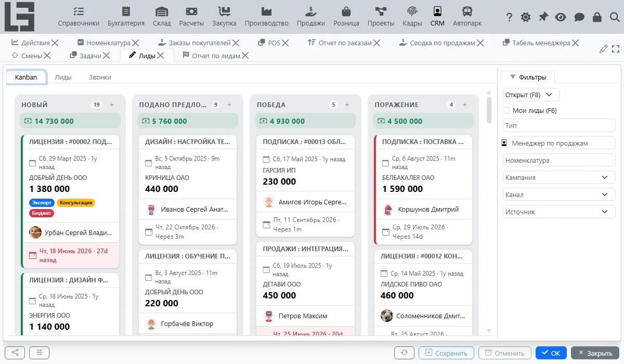This screenshot has height=364, width=624.
Task: Click the Тип filter field
Action: [x=559, y=125]
